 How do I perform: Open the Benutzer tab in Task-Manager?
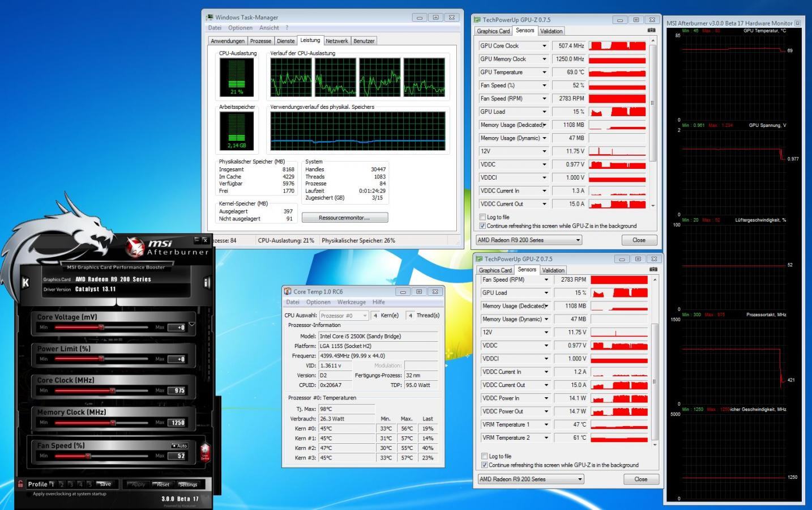(x=364, y=41)
